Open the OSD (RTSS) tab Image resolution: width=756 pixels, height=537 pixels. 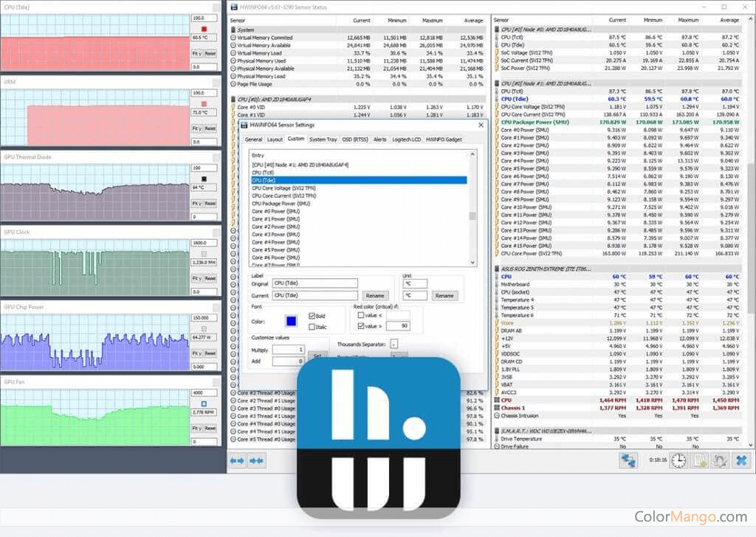click(355, 139)
